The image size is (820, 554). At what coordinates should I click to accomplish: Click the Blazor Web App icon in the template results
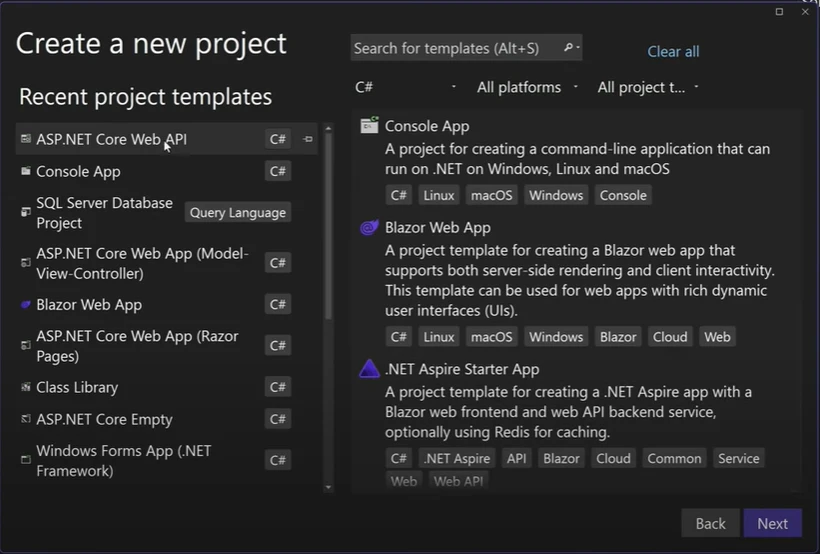369,227
